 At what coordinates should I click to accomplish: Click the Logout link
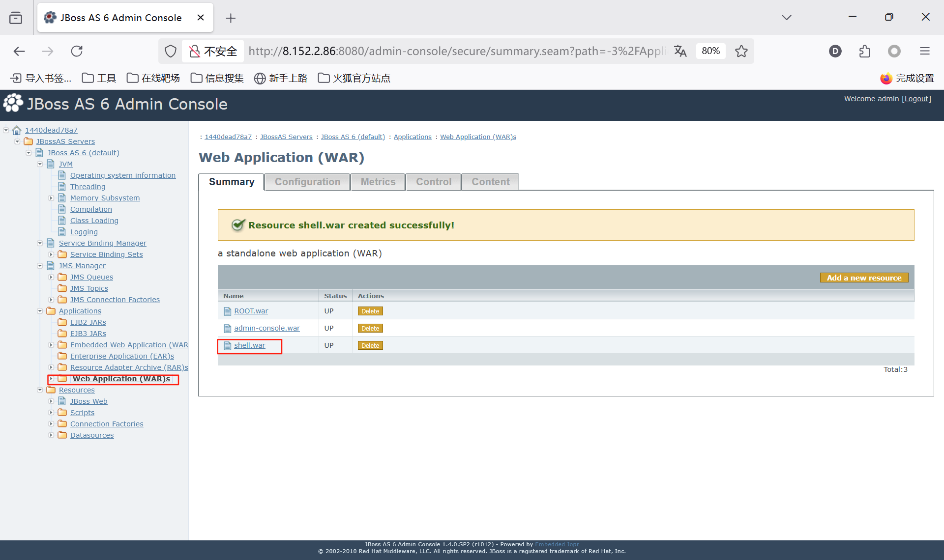click(x=916, y=99)
